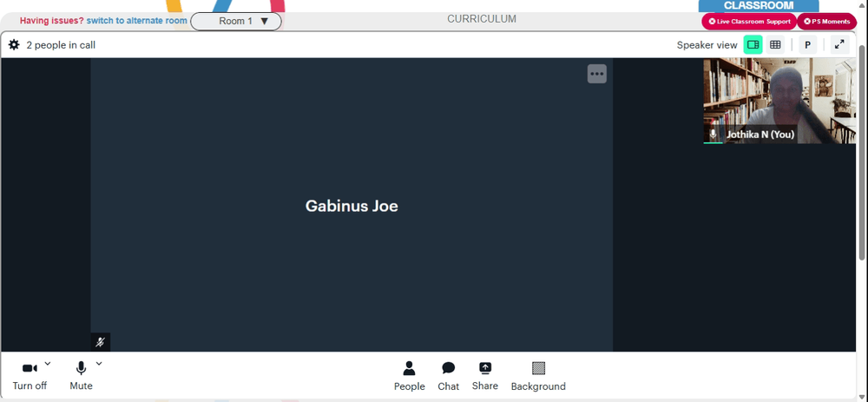The image size is (868, 402).
Task: Click PS Moments button
Action: pos(826,22)
